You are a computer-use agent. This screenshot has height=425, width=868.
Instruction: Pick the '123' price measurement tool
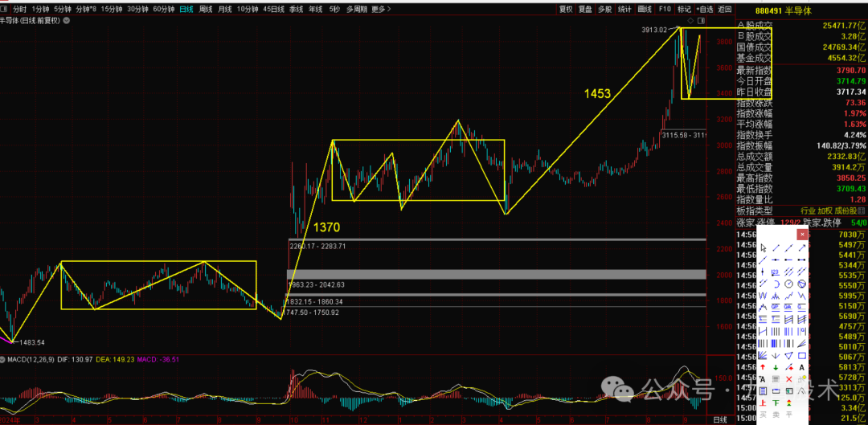[x=776, y=272]
